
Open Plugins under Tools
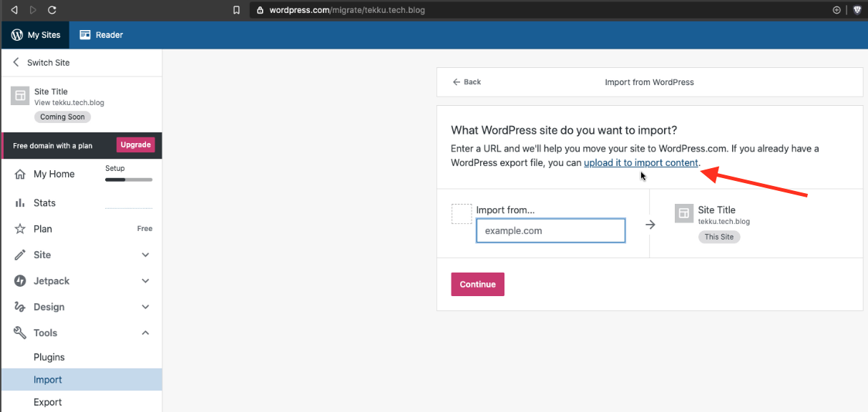[49, 357]
